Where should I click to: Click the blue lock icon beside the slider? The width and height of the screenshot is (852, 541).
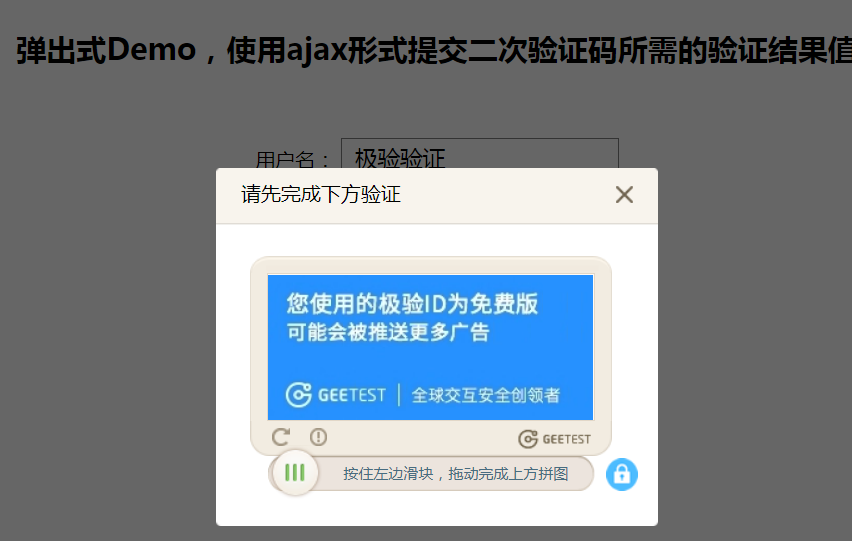[x=622, y=474]
